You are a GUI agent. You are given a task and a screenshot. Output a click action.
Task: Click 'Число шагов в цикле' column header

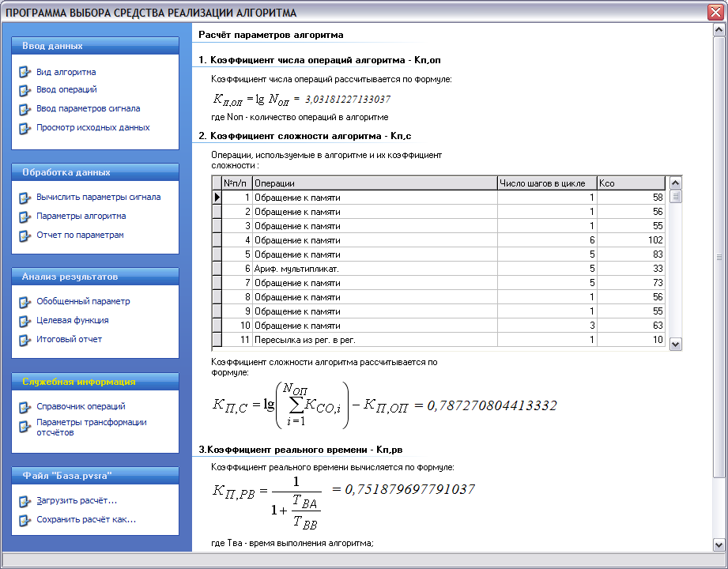[x=548, y=183]
